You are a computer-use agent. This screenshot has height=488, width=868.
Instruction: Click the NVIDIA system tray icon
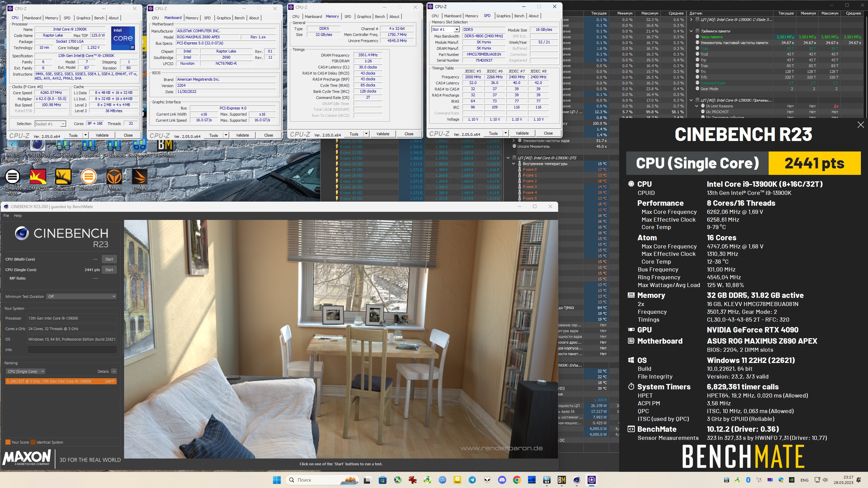coord(792,480)
